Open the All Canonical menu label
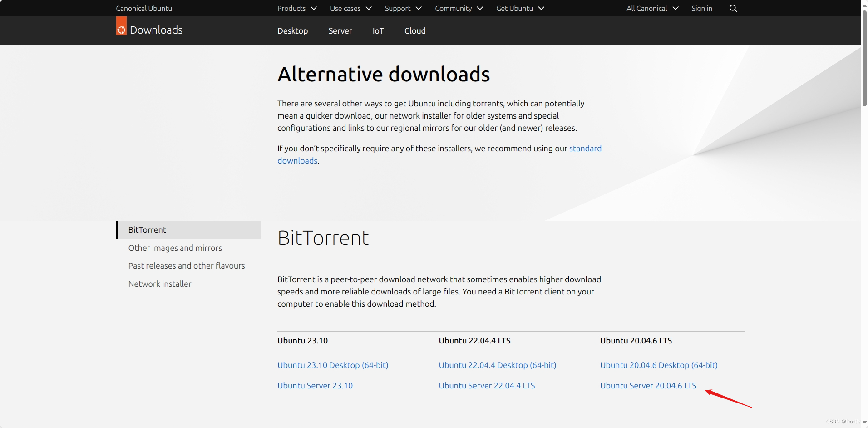The height and width of the screenshot is (428, 868). pos(647,8)
